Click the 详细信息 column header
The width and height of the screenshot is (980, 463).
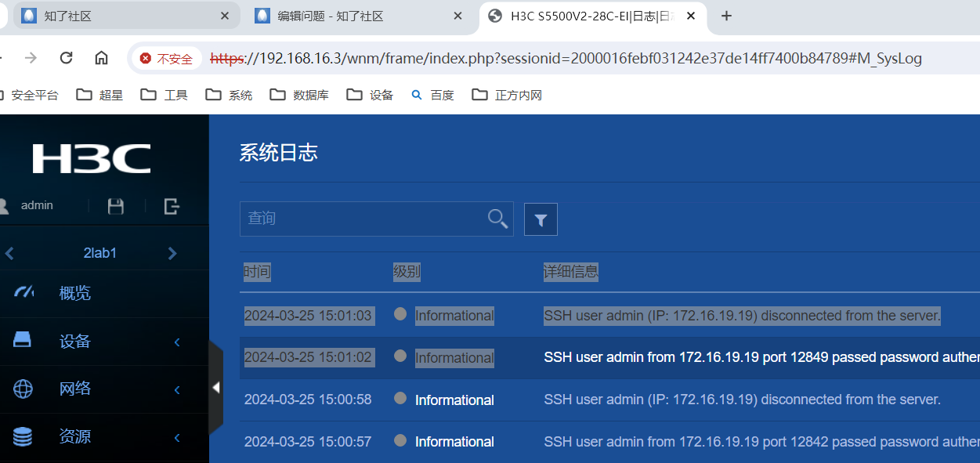(x=570, y=272)
